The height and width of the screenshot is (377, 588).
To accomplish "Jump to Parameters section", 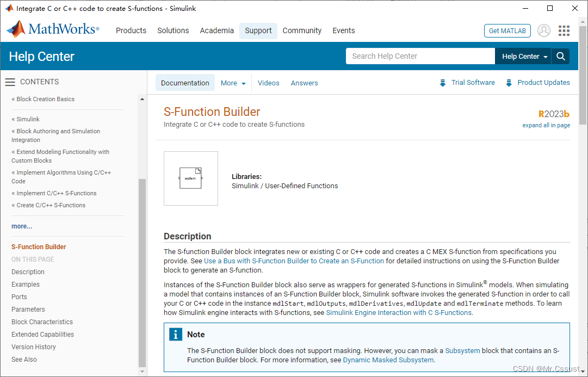I will pos(28,310).
